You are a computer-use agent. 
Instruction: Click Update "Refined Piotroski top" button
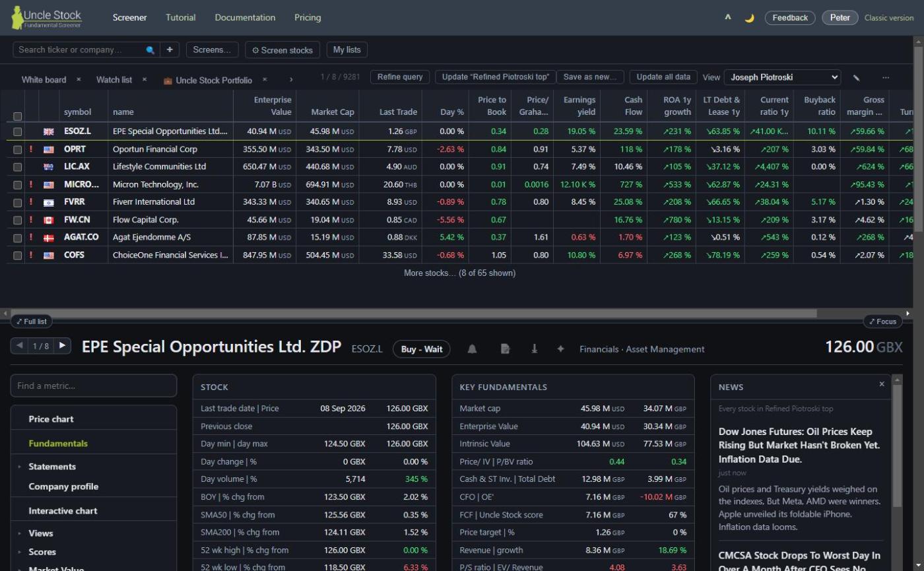[495, 77]
